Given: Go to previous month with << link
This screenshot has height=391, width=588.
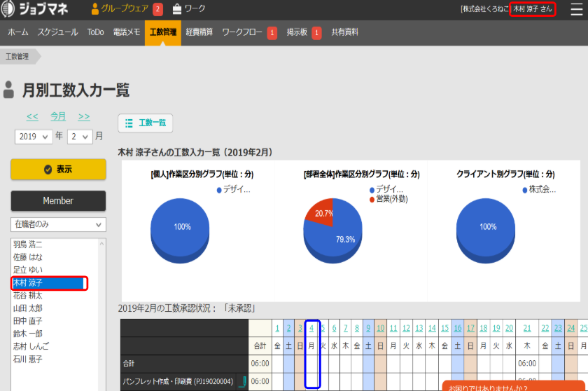Looking at the screenshot, I should pyautogui.click(x=32, y=117).
